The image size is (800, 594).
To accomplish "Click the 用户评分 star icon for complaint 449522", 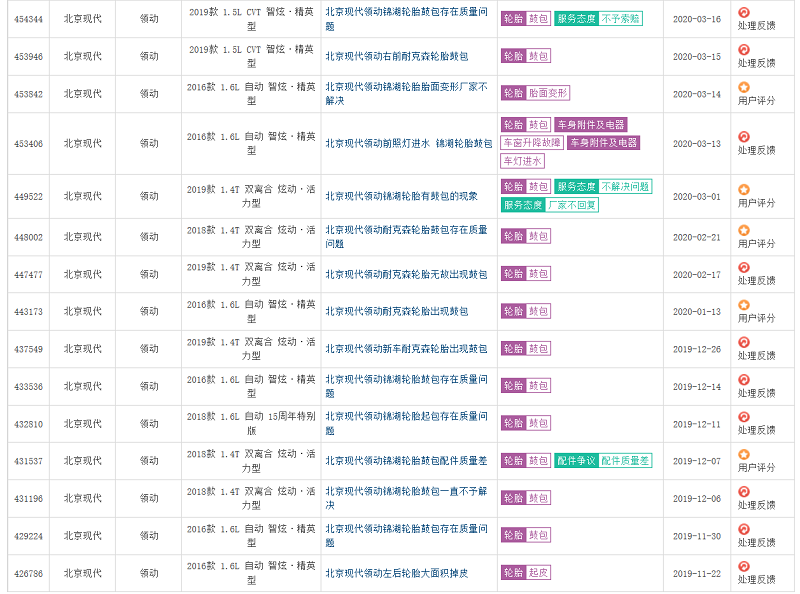I will [x=743, y=190].
